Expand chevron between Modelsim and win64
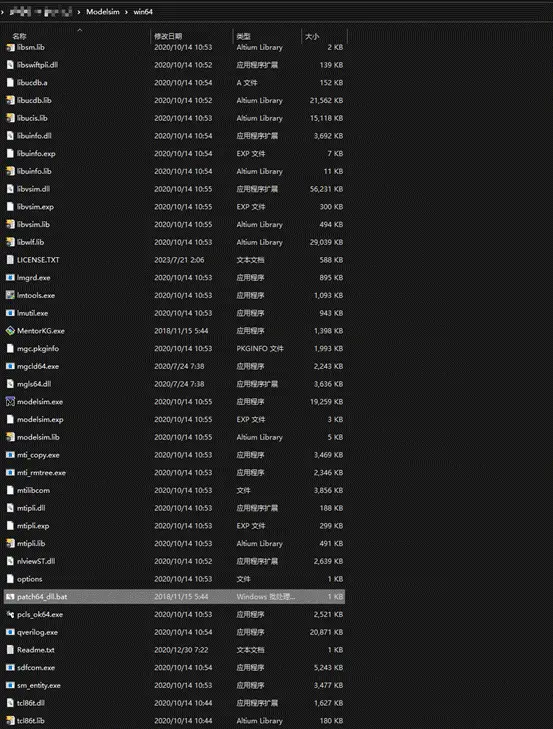Image resolution: width=553 pixels, height=729 pixels. (126, 12)
